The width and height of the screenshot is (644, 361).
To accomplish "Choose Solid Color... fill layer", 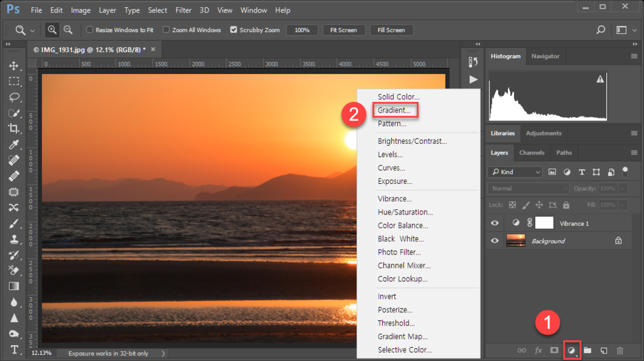I will coord(399,97).
